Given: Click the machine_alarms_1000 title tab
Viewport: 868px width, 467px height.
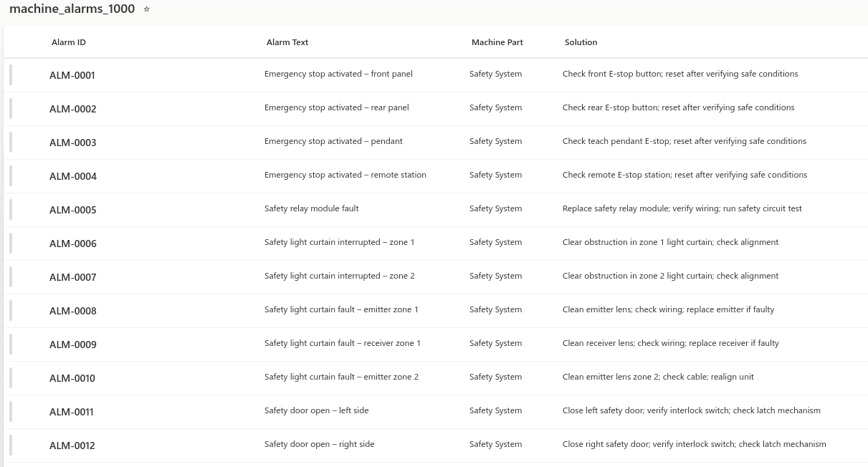Looking at the screenshot, I should click(x=72, y=9).
